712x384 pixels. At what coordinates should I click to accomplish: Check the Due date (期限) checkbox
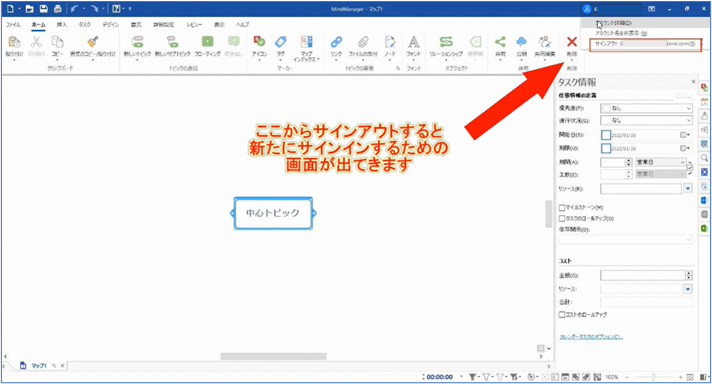click(606, 148)
